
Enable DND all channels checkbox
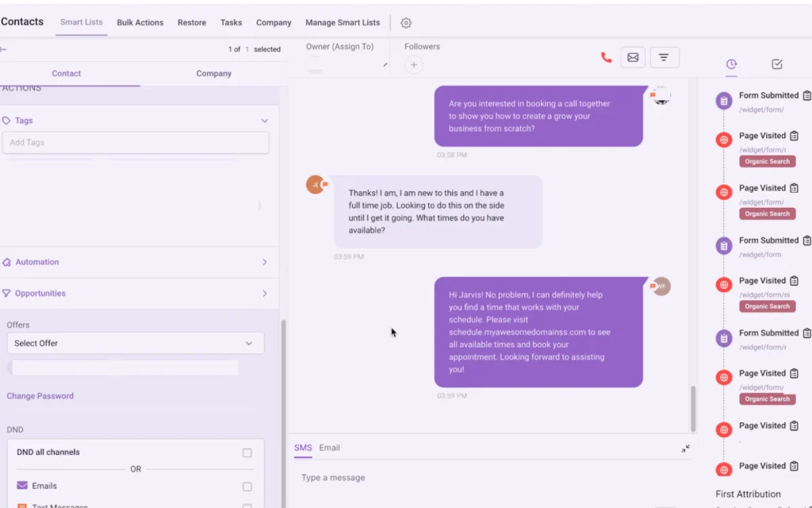click(x=247, y=453)
